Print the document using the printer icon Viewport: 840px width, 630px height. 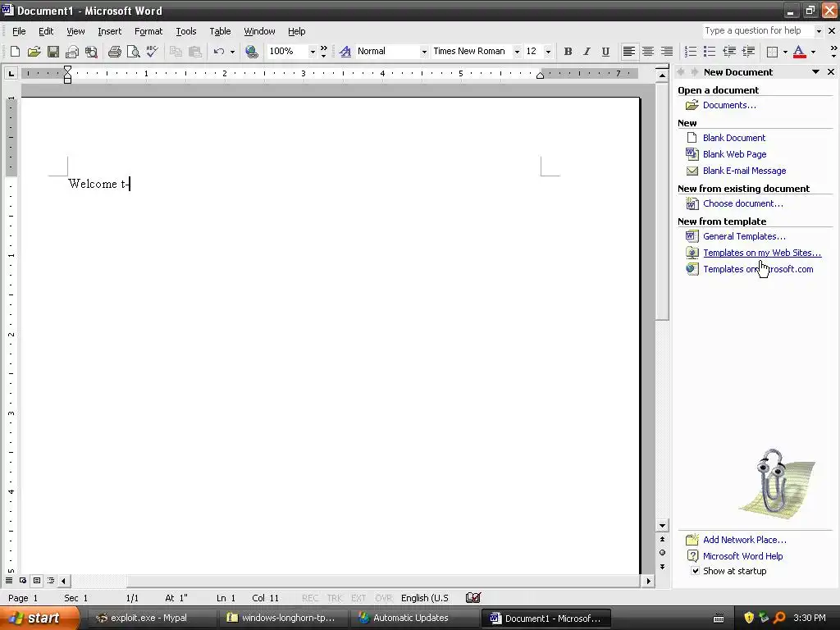click(114, 52)
